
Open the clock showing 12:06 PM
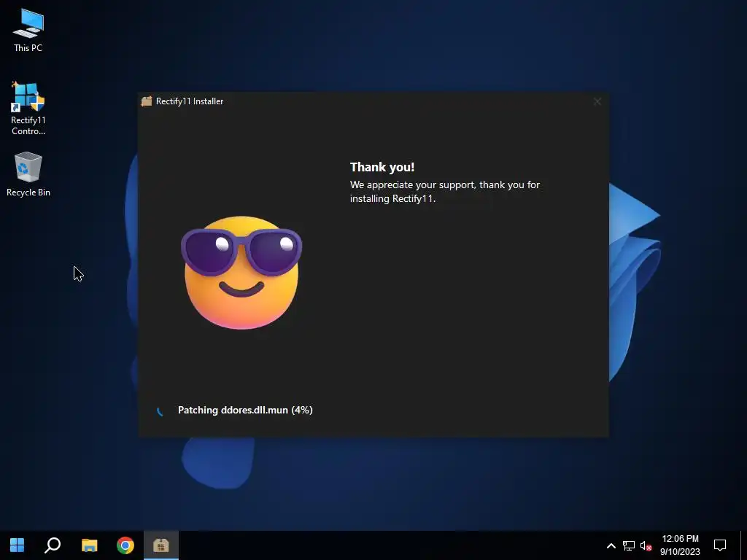click(680, 545)
